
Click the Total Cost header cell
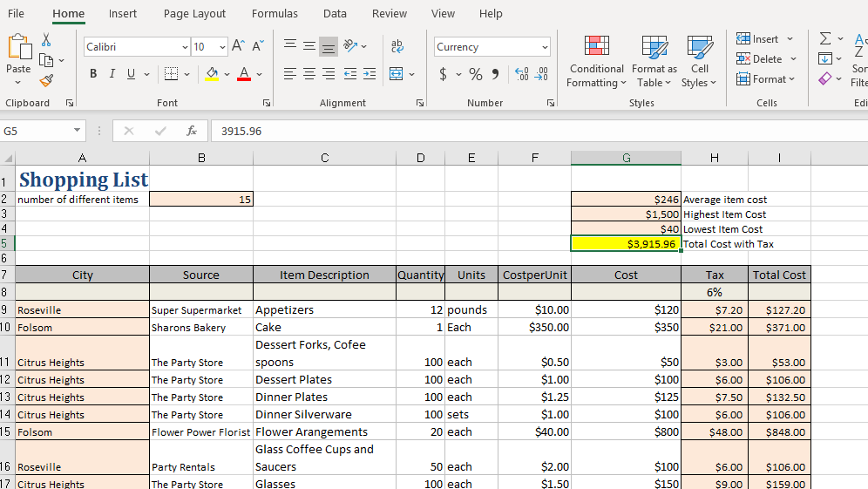(x=779, y=275)
